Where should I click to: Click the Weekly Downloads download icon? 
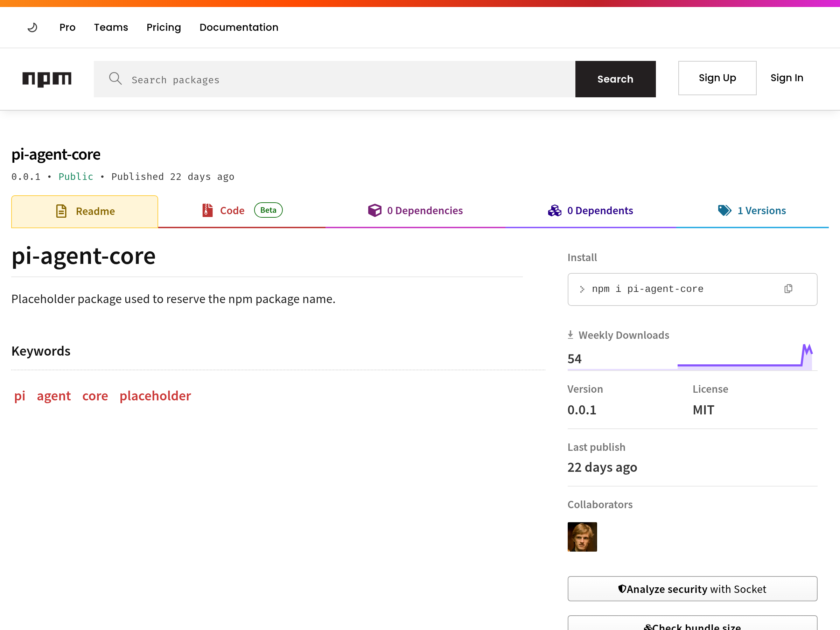coord(570,335)
